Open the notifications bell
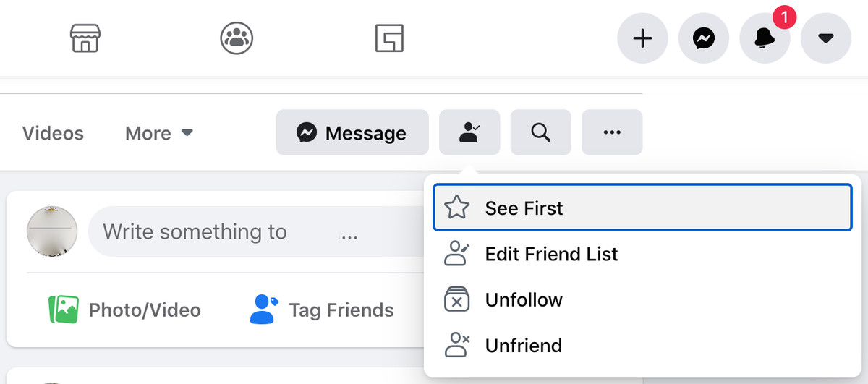This screenshot has height=384, width=868. coord(765,38)
